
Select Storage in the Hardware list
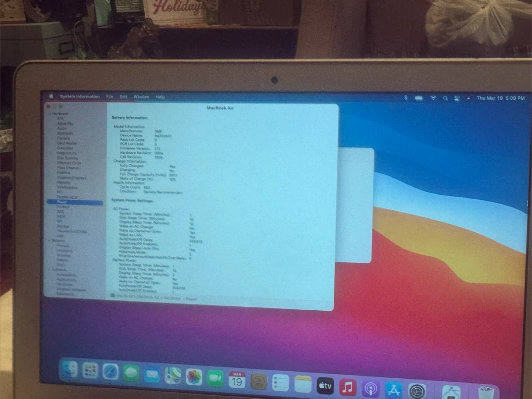coord(63,226)
